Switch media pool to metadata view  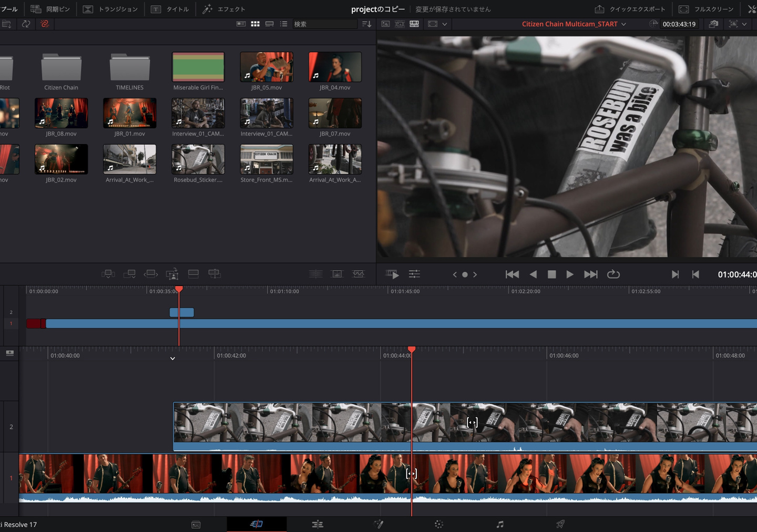pyautogui.click(x=241, y=24)
